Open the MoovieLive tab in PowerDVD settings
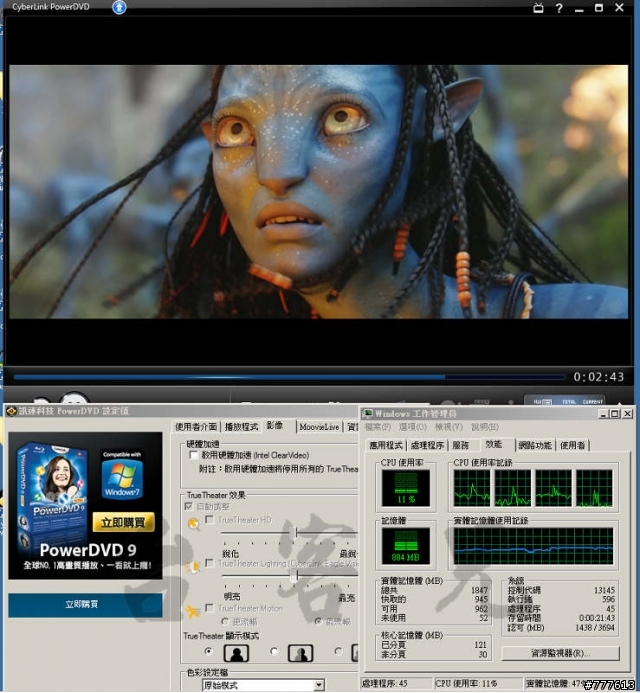The width and height of the screenshot is (640, 693). (x=319, y=426)
